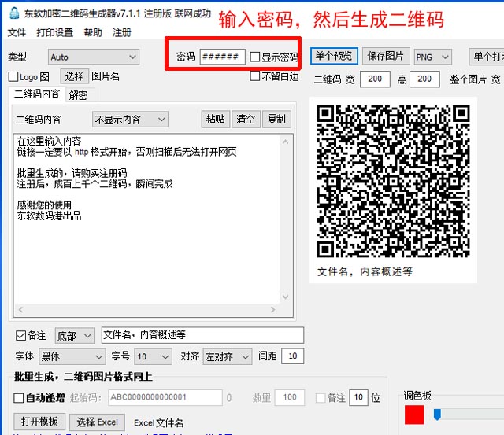Click the 保存图片 button

pyautogui.click(x=386, y=56)
